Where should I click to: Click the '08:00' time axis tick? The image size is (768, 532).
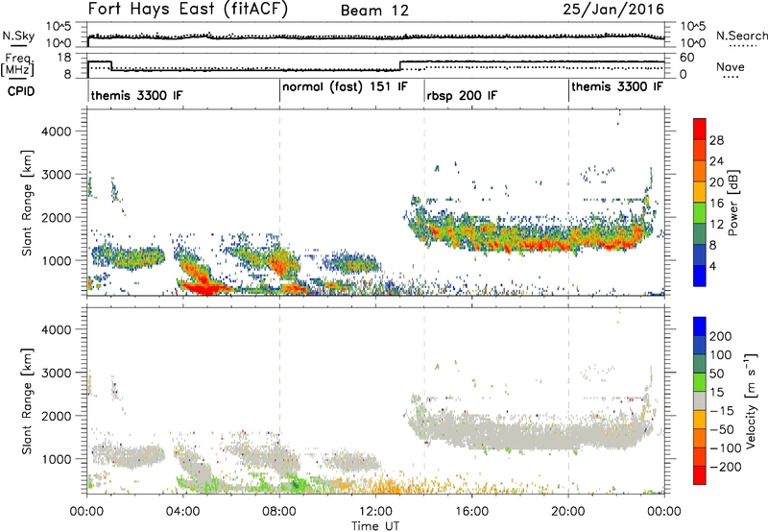point(279,512)
